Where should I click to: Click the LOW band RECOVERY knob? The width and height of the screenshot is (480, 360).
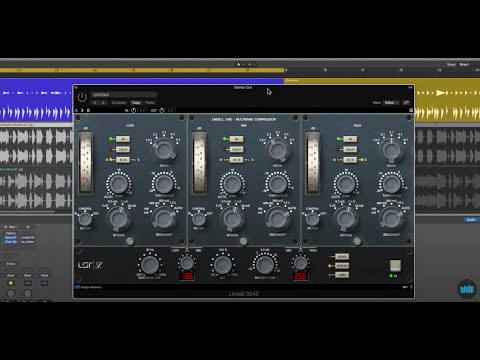pyautogui.click(x=164, y=219)
